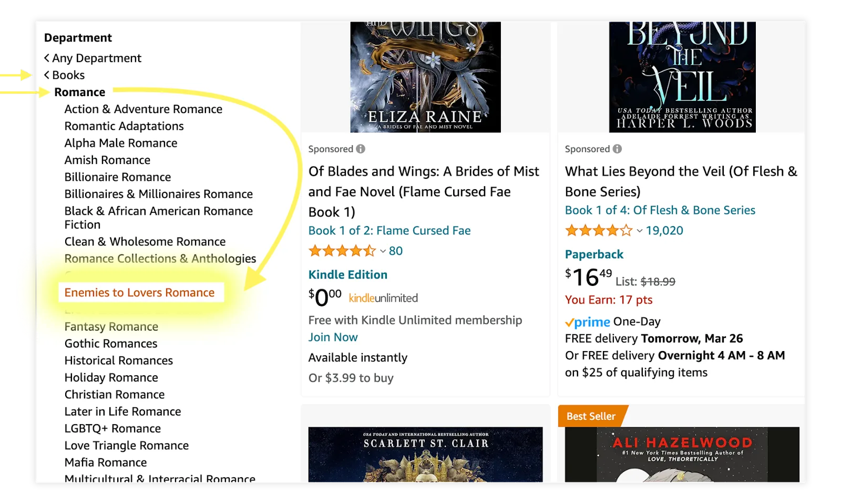Viewport: 841px width, 504px height.
Task: Go back to the Books department
Action: [68, 75]
